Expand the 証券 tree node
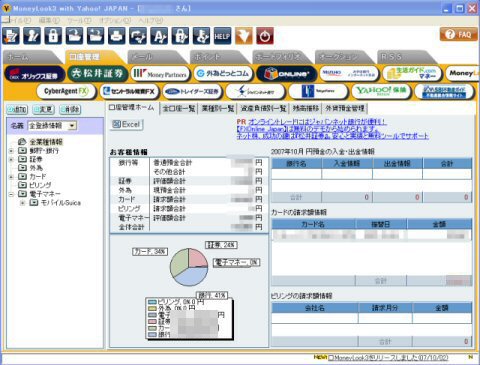480x365 pixels. (x=11, y=159)
